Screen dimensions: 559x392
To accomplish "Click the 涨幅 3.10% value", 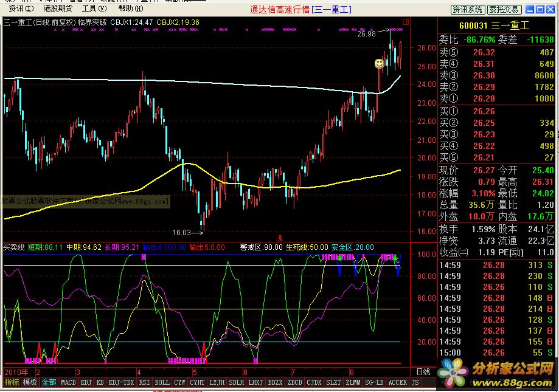I will coord(484,193).
